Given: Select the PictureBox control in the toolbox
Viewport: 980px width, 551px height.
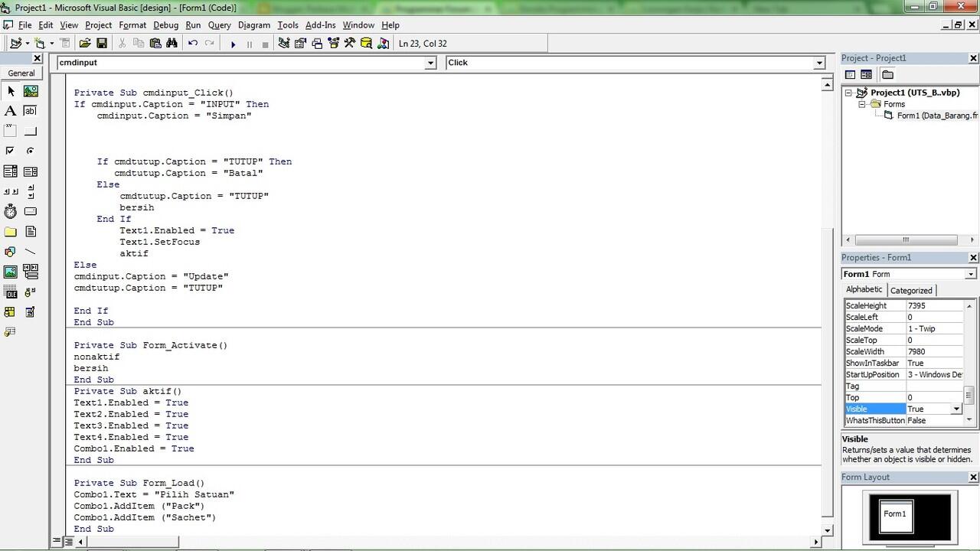Looking at the screenshot, I should point(31,91).
